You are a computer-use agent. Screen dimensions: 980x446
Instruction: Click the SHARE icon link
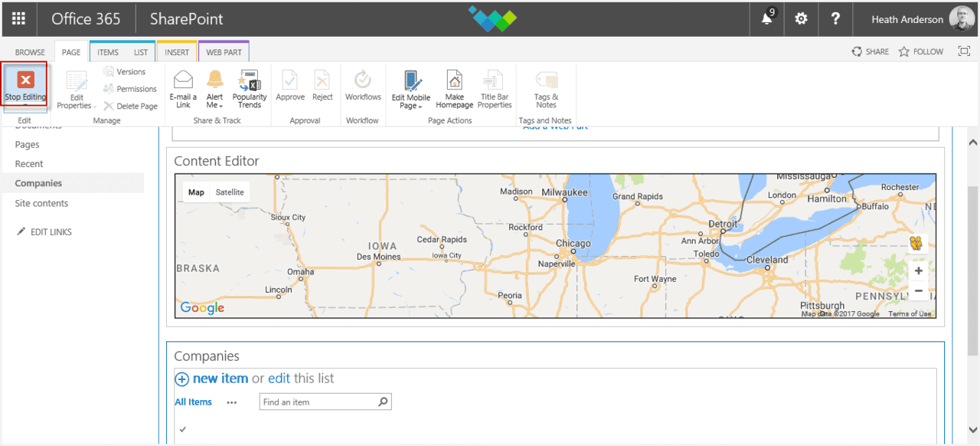pyautogui.click(x=871, y=51)
